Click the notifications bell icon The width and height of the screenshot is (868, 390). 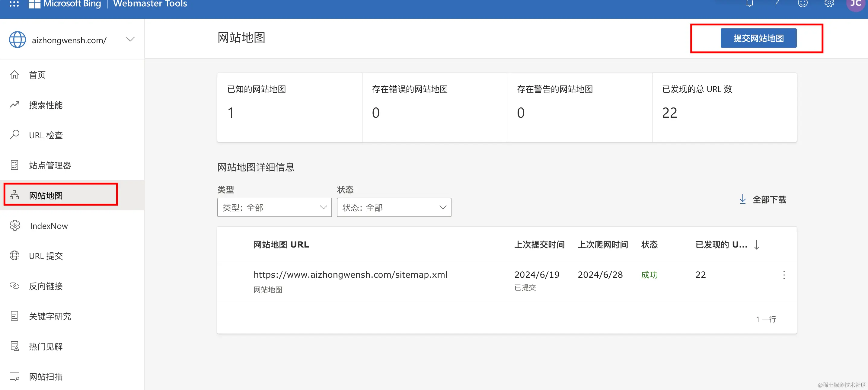pyautogui.click(x=749, y=4)
